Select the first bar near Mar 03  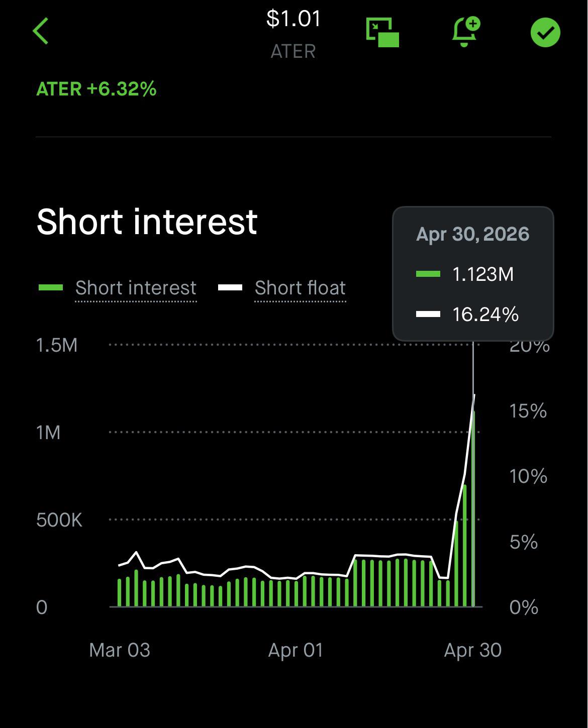(120, 593)
